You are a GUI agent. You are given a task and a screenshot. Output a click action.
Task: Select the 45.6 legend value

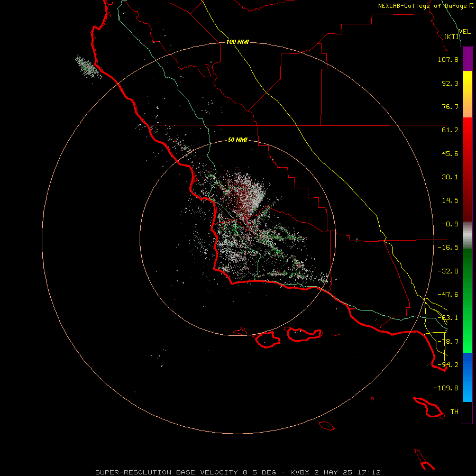click(x=450, y=153)
